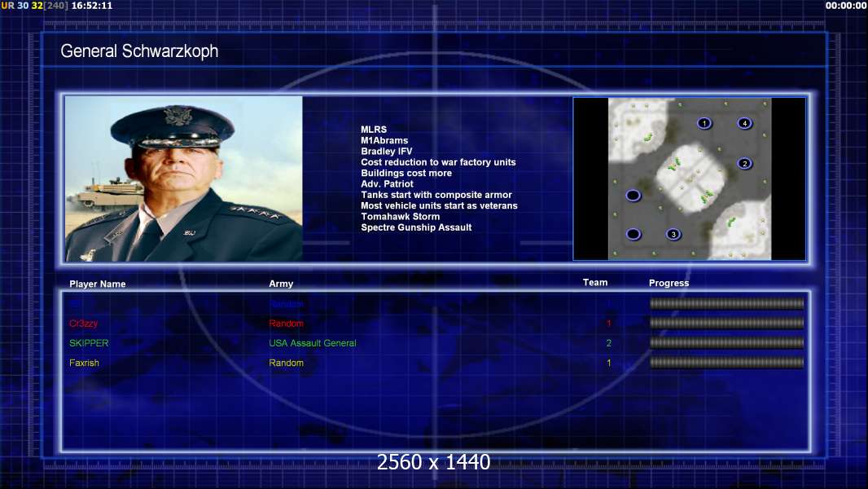Click the 'Team' column header
868x489 pixels.
595,283
